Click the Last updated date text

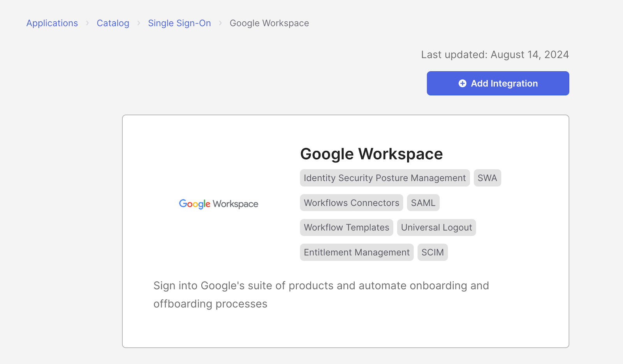[x=495, y=55]
